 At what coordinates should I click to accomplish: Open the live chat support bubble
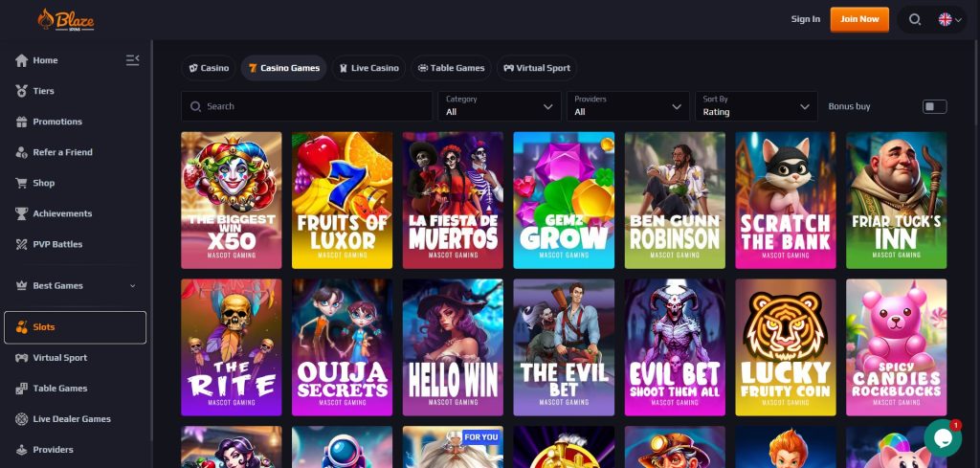pyautogui.click(x=943, y=437)
